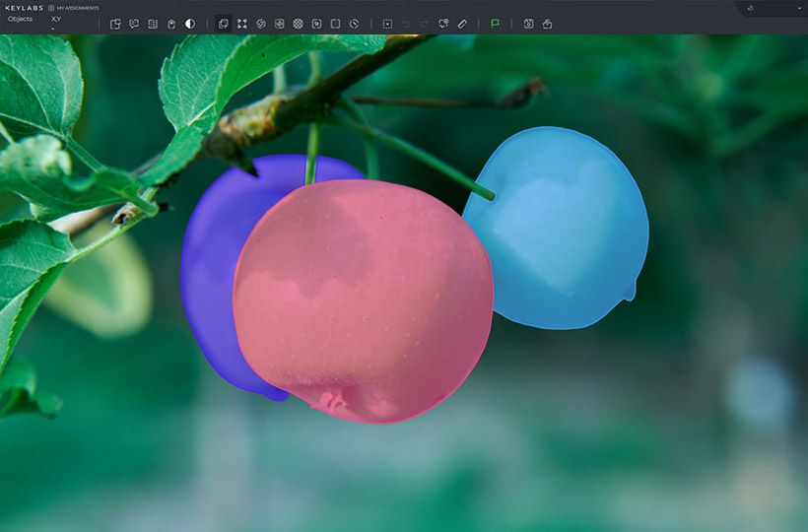Click the redo arrow
808x532 pixels.
click(x=425, y=24)
